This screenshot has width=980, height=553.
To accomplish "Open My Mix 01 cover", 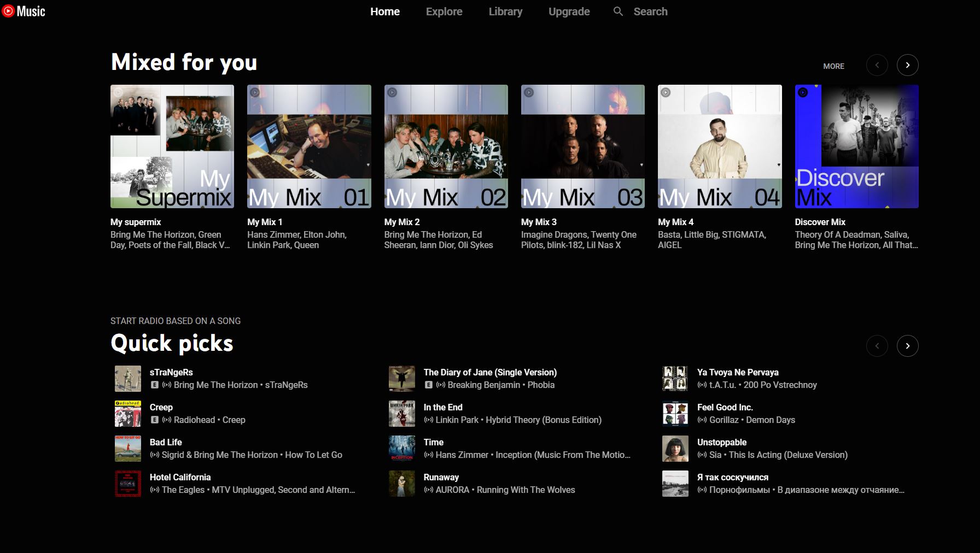I will [x=309, y=146].
